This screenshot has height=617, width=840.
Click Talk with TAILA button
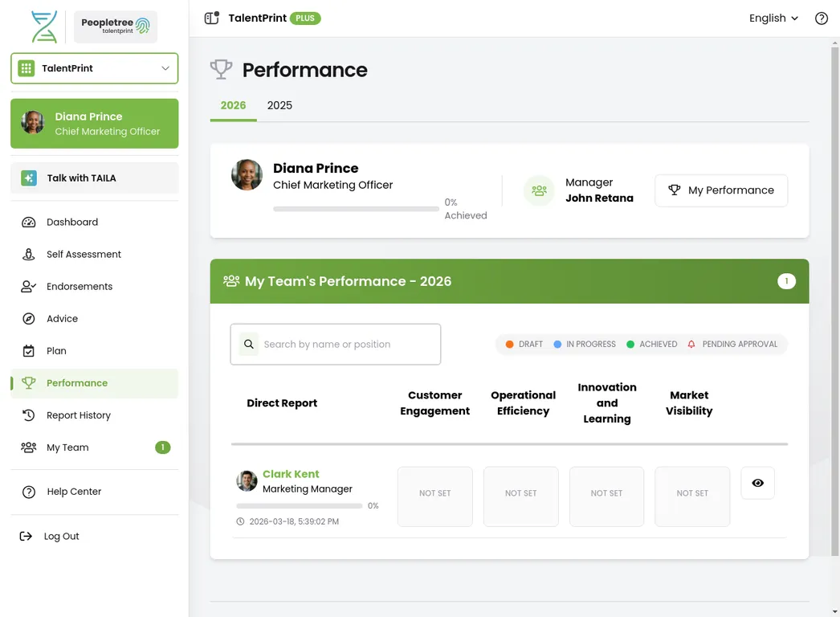(94, 178)
